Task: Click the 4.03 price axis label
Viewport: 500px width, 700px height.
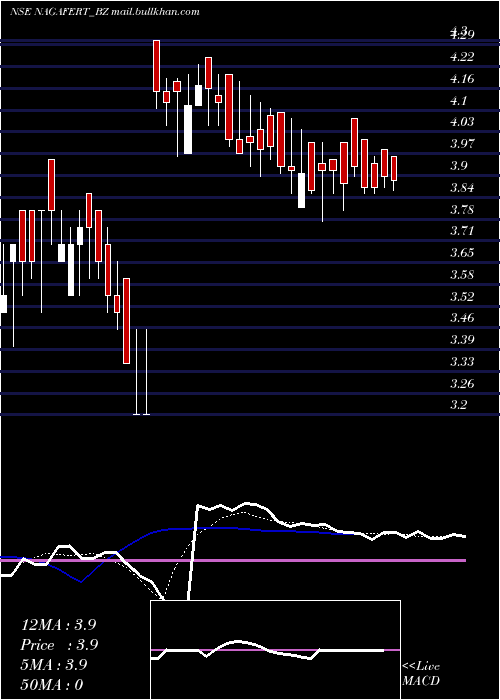Action: tap(462, 122)
